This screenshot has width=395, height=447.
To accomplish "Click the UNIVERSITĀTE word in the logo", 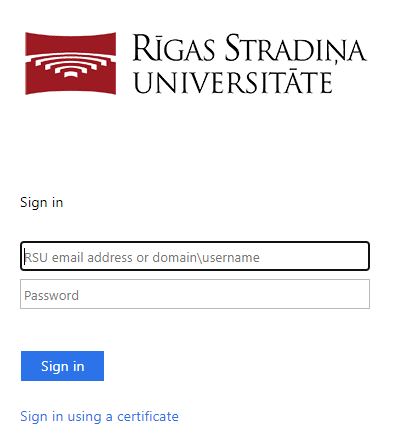I will pos(233,81).
